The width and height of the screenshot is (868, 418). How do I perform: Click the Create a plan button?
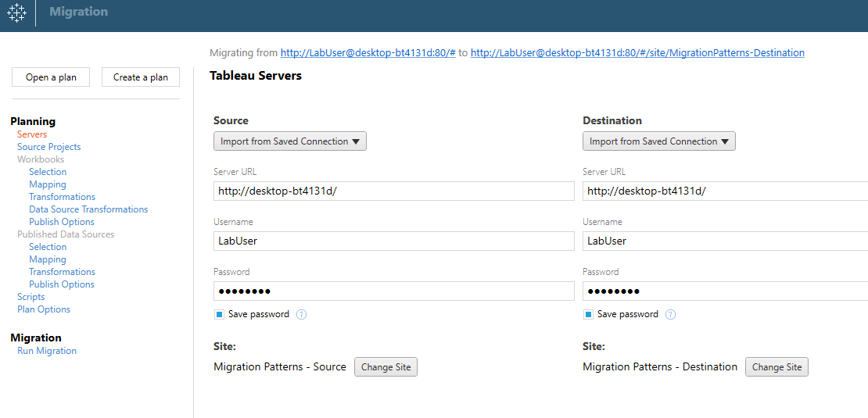[x=141, y=77]
